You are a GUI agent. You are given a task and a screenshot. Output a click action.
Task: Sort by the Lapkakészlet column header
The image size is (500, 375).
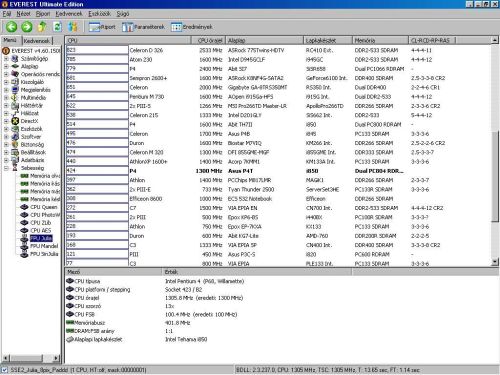coord(328,40)
